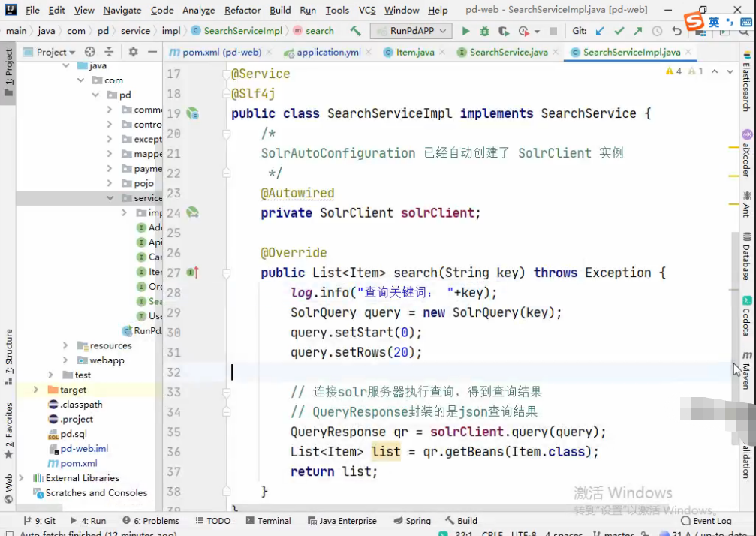This screenshot has width=756, height=536.
Task: Open the Ant tool window
Action: (x=747, y=204)
